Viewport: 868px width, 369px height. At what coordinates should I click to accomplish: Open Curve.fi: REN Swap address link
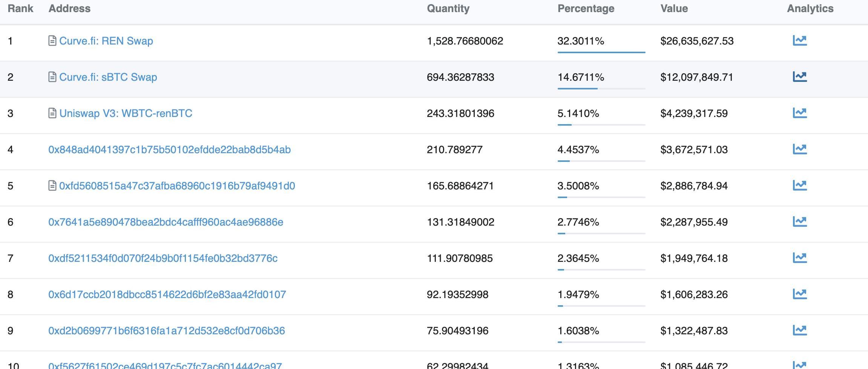click(x=106, y=41)
